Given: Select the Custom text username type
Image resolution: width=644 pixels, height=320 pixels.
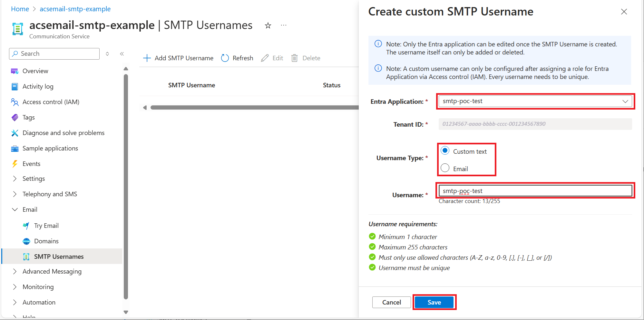Looking at the screenshot, I should pos(445,150).
